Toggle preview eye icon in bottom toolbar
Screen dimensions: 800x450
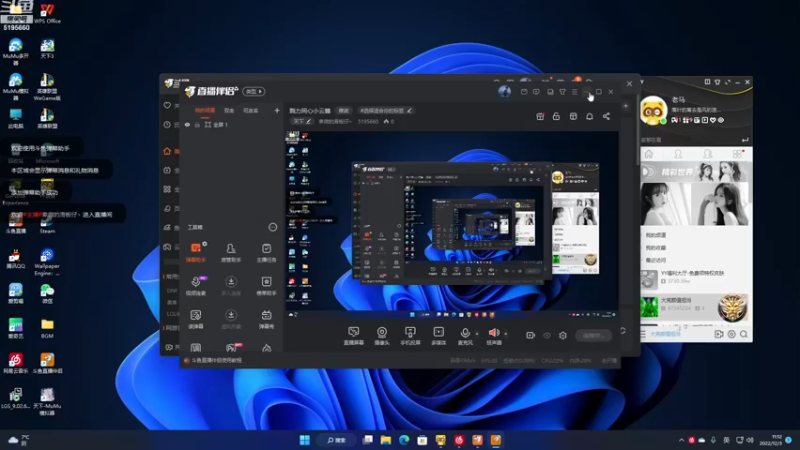pos(547,335)
